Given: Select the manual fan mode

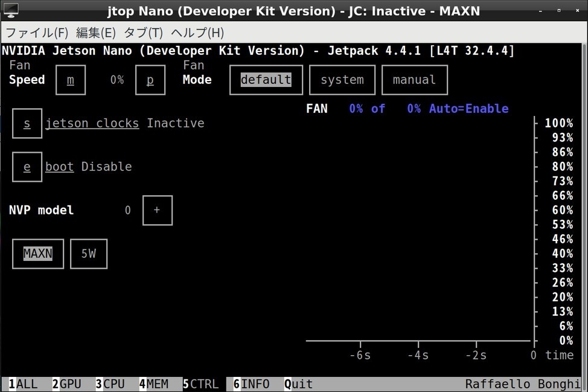Looking at the screenshot, I should (x=414, y=80).
